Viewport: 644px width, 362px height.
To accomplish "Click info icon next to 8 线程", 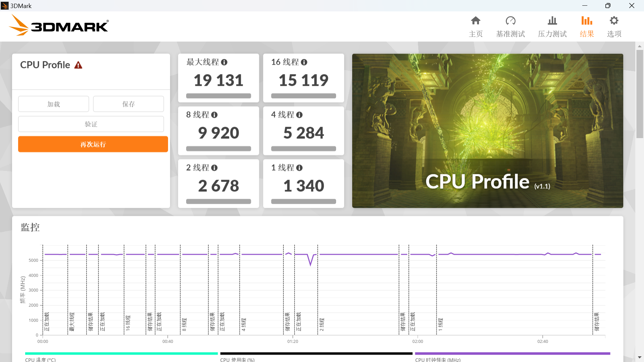I will pos(214,115).
